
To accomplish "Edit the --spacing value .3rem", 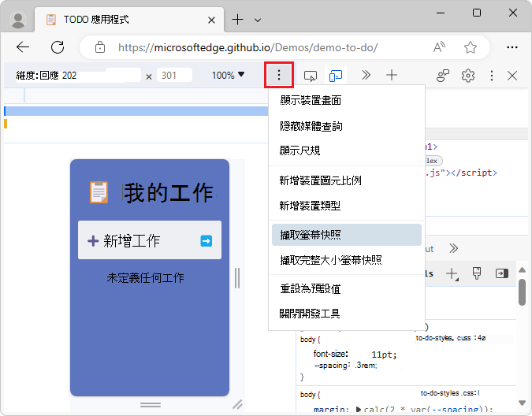I will pyautogui.click(x=365, y=366).
